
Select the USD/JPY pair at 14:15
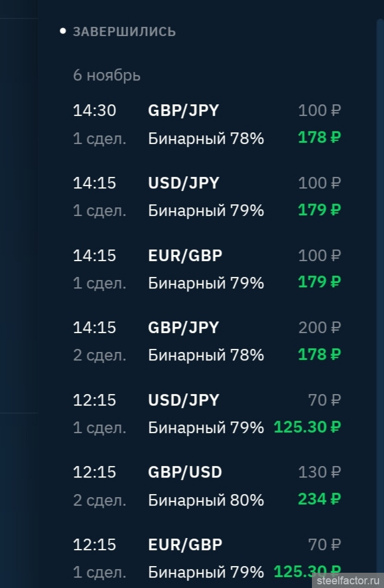pyautogui.click(x=183, y=183)
